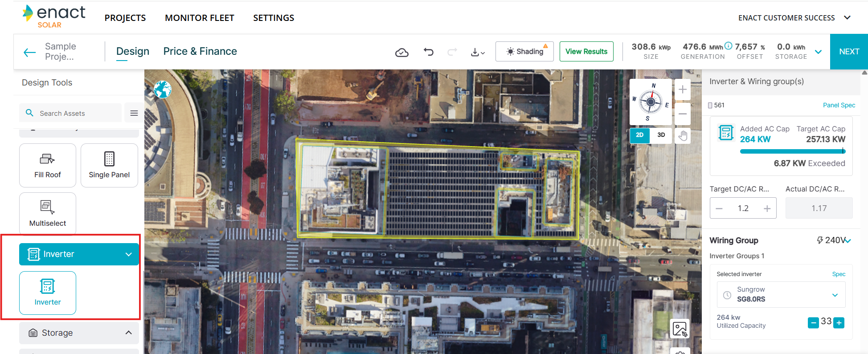The width and height of the screenshot is (868, 354).
Task: Activate the pan hand tool
Action: click(682, 135)
